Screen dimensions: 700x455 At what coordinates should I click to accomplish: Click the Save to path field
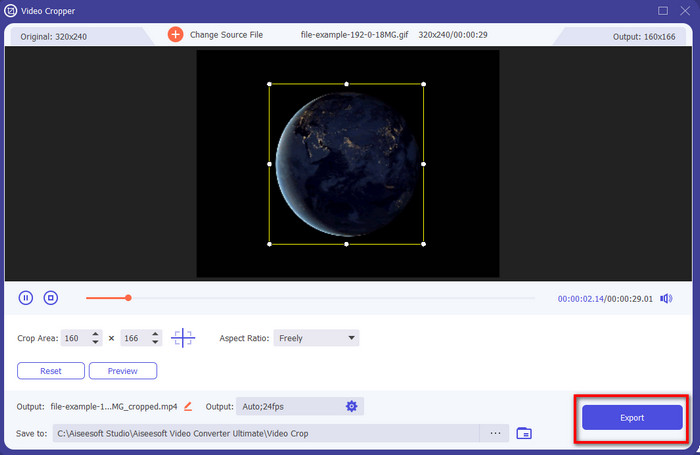265,433
